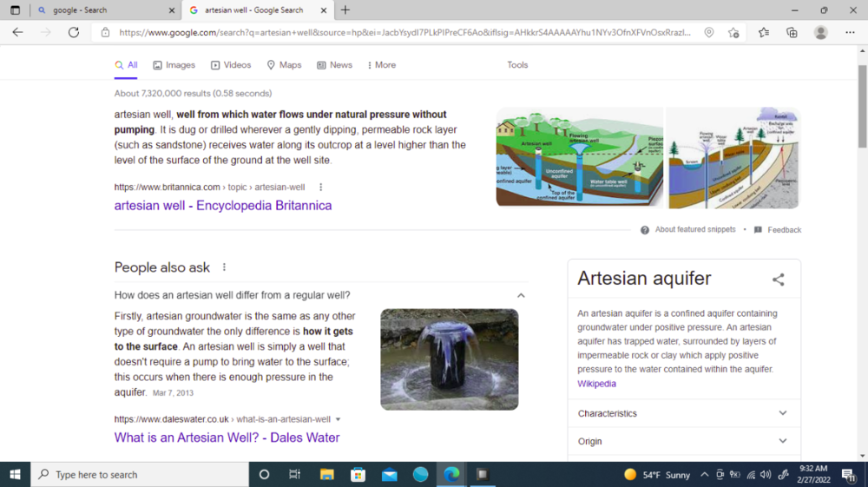Open the volume speaker tray icon
The height and width of the screenshot is (487, 868).
(x=766, y=474)
